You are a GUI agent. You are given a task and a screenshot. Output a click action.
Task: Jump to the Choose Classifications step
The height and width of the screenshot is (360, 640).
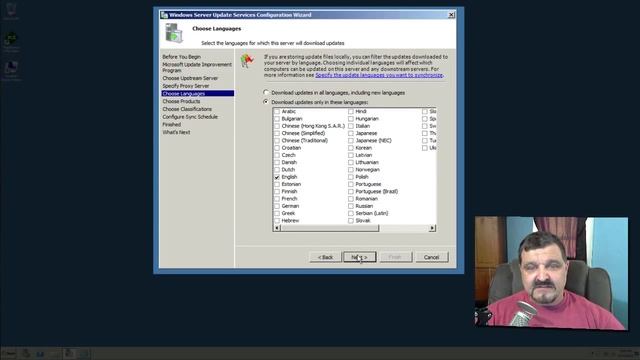[x=187, y=109]
